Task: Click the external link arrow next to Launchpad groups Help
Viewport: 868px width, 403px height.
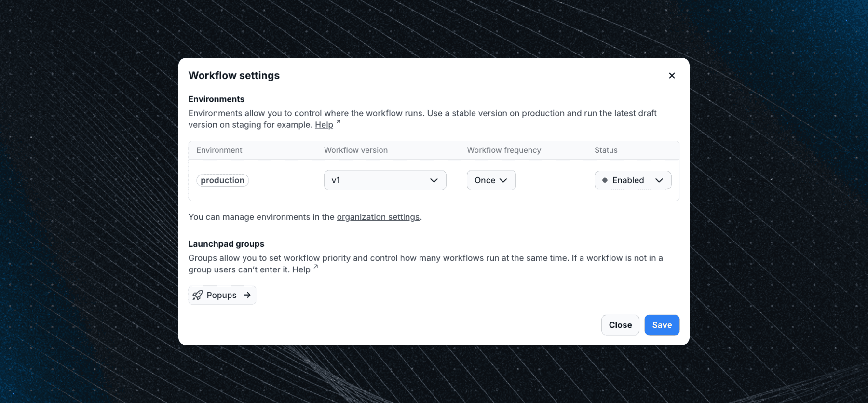Action: point(316,266)
